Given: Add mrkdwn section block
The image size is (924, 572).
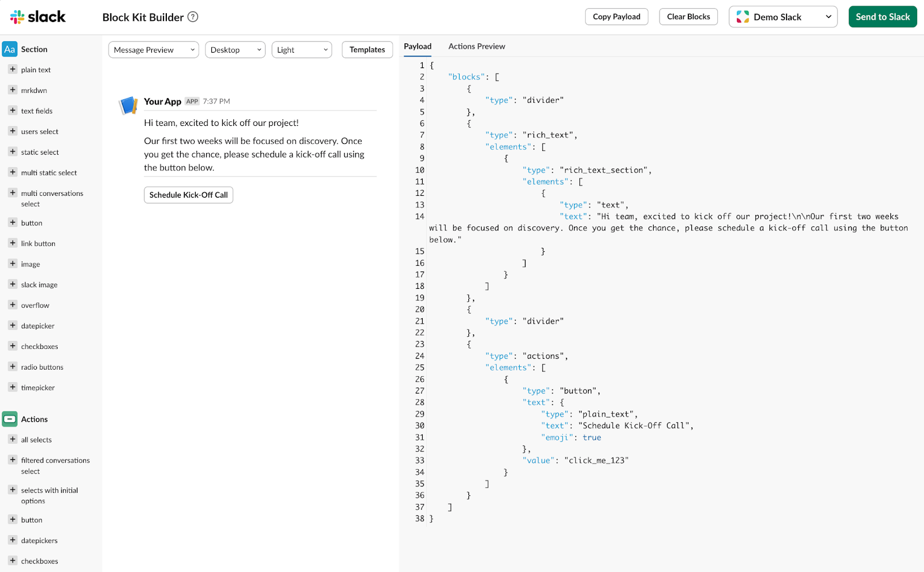Looking at the screenshot, I should pos(13,90).
